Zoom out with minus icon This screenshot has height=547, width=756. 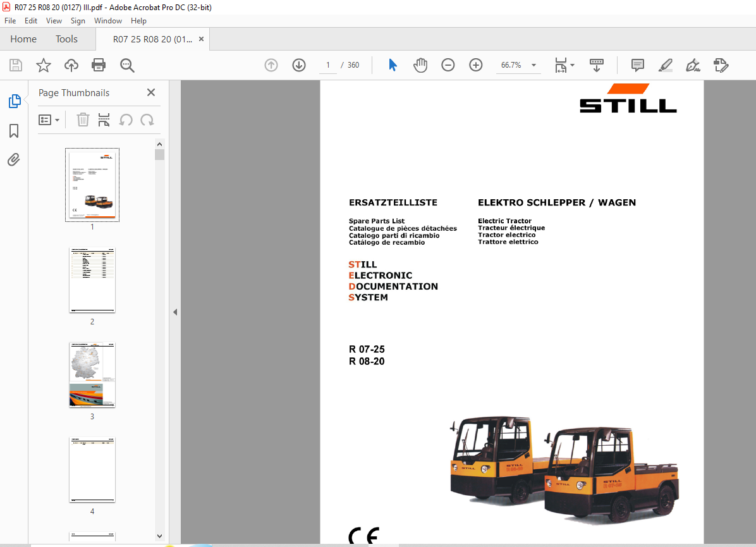tap(448, 65)
